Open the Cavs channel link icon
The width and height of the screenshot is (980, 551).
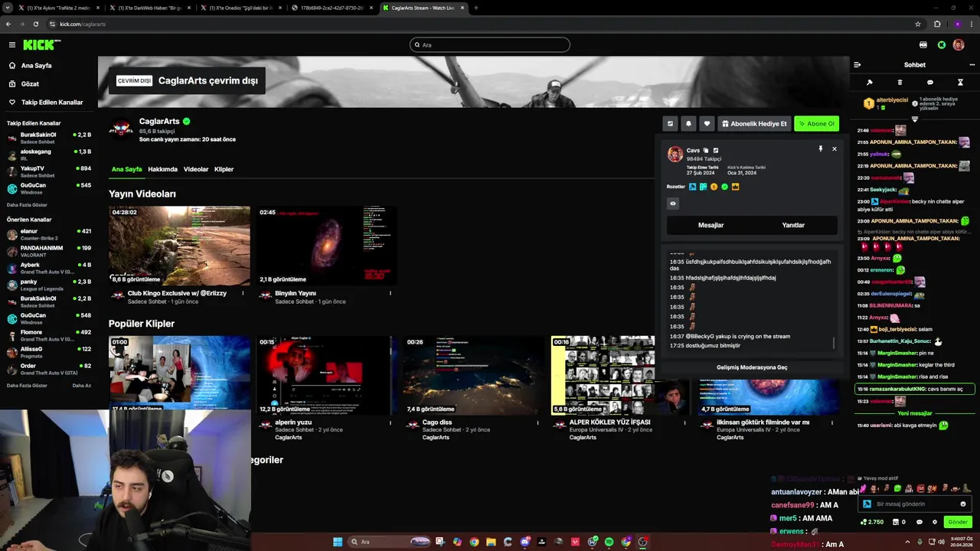coord(716,150)
